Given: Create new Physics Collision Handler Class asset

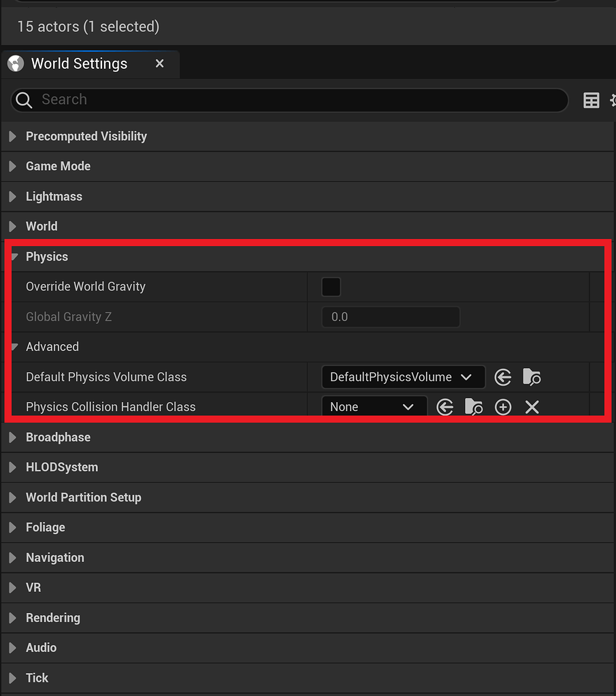Looking at the screenshot, I should tap(503, 407).
